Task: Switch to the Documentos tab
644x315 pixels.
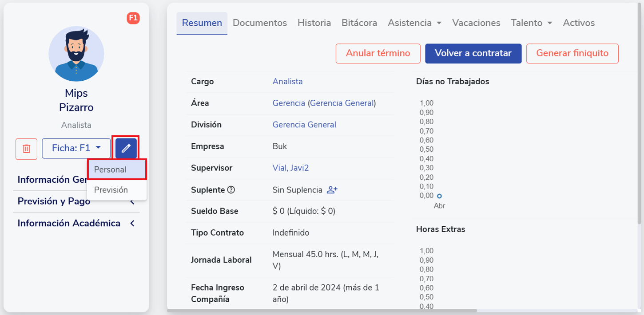Action: click(x=260, y=23)
